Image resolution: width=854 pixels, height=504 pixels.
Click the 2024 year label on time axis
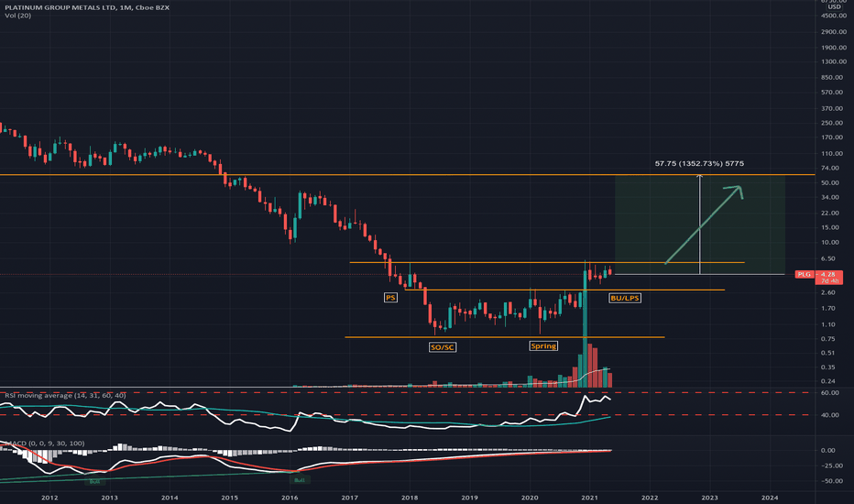pyautogui.click(x=770, y=498)
